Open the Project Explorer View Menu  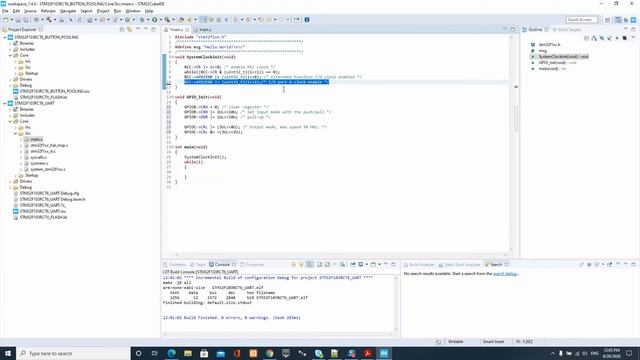(x=138, y=29)
